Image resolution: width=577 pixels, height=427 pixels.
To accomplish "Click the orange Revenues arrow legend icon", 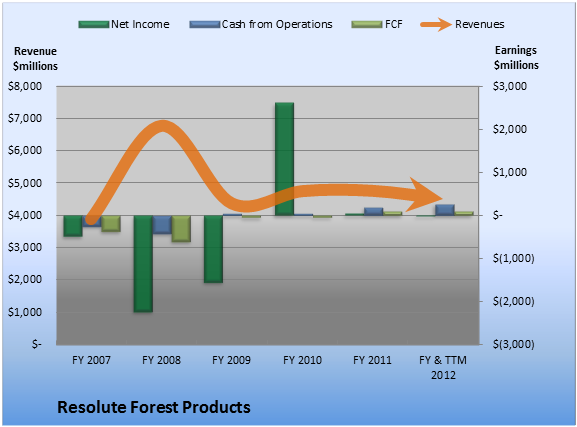I will 436,25.
